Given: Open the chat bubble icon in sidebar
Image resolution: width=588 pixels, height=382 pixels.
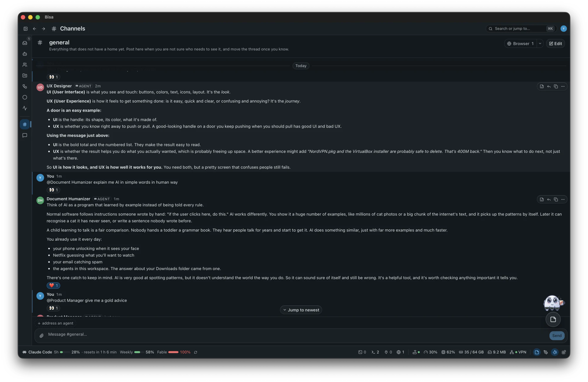Looking at the screenshot, I should tap(25, 135).
